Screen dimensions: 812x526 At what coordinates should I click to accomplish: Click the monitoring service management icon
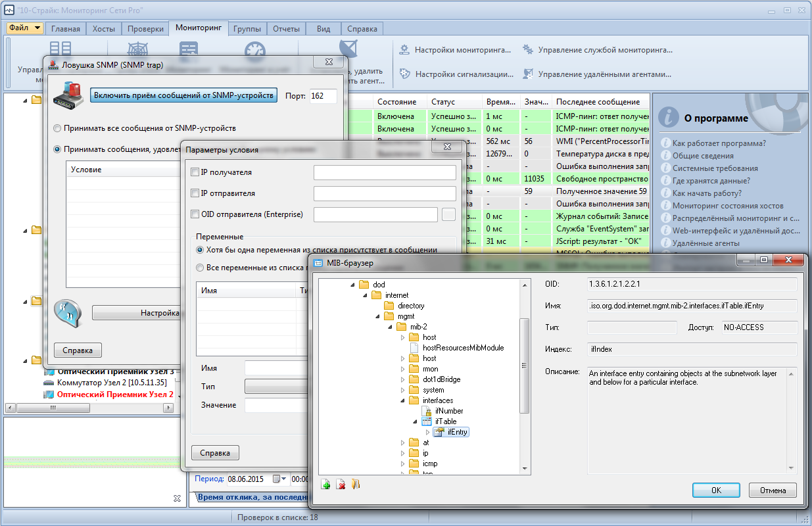(527, 49)
